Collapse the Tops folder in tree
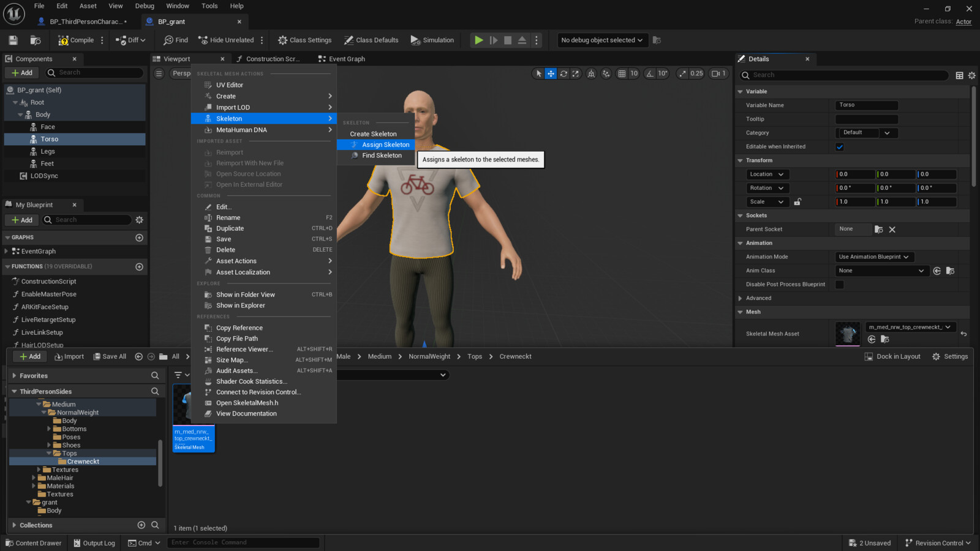This screenshot has width=980, height=551. tap(50, 454)
